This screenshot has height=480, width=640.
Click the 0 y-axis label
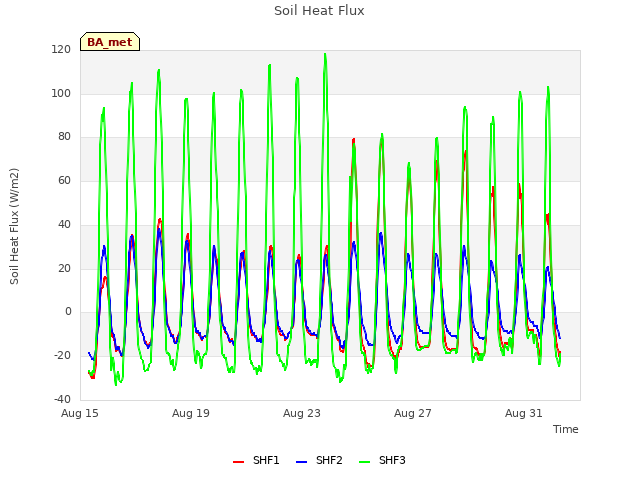[x=68, y=312]
